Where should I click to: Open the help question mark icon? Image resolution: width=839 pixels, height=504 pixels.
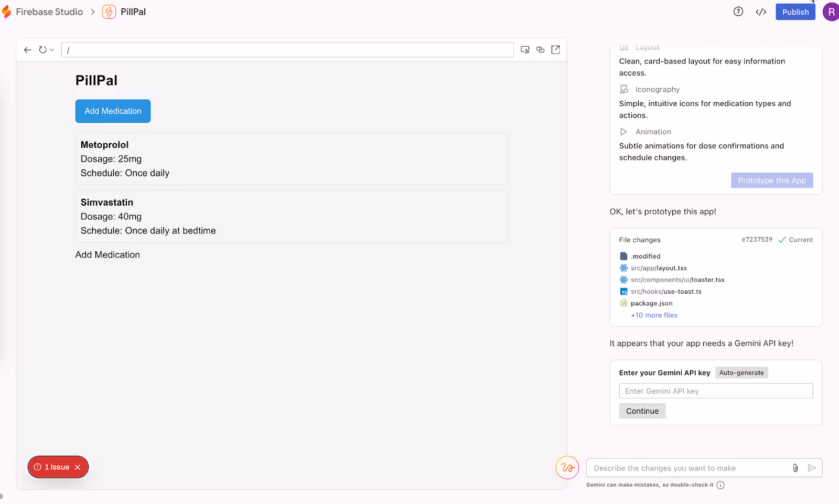click(738, 12)
